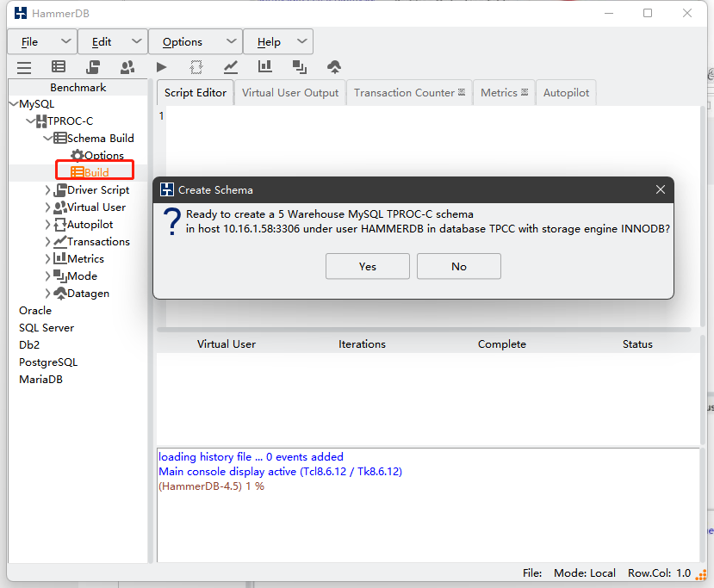Click the orange Build icon in the tree

click(x=77, y=172)
